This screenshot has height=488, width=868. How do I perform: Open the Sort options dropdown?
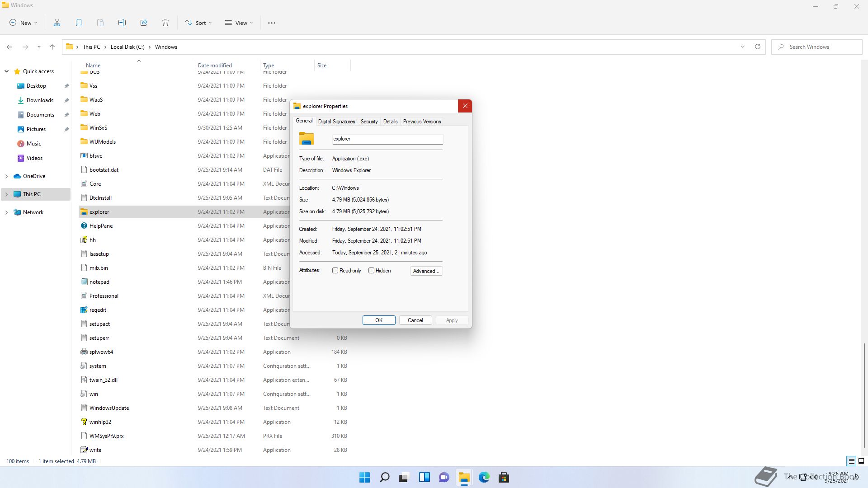pos(198,23)
